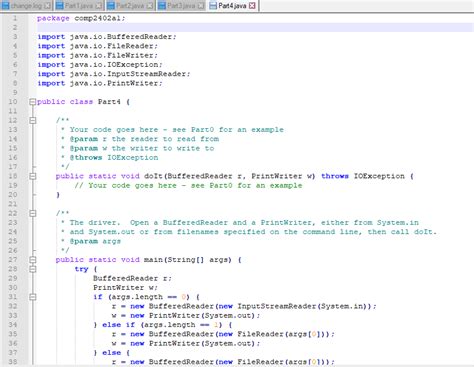
Task: Click 'w = new PrintWriter(System.out);' on line 33
Action: [x=186, y=315]
